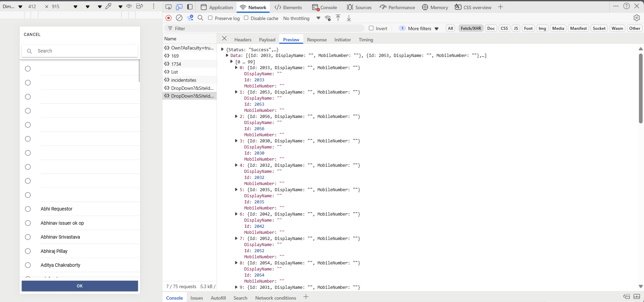Select the radio button for Abhiraj Pillay

point(28,251)
